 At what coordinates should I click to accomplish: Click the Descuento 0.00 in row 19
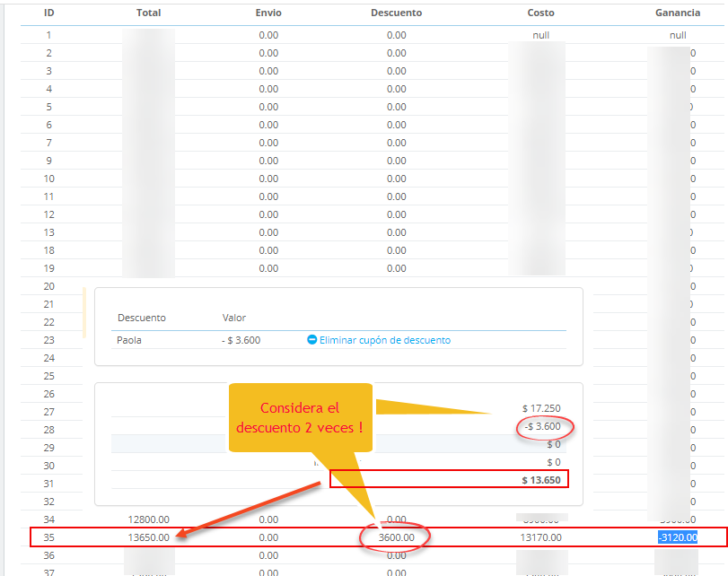(397, 268)
